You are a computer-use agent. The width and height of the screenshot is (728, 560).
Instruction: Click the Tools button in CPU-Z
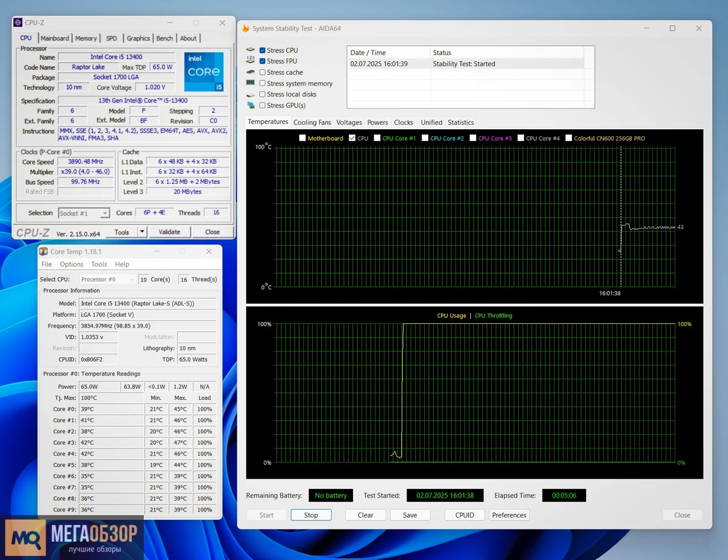tap(122, 232)
